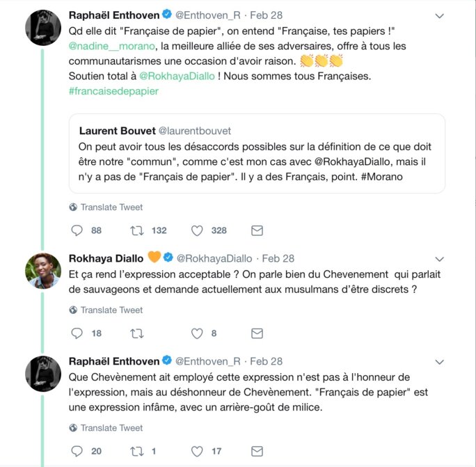Translate Rokhaya Diallo's tweet
476x467 pixels.
click(x=111, y=310)
